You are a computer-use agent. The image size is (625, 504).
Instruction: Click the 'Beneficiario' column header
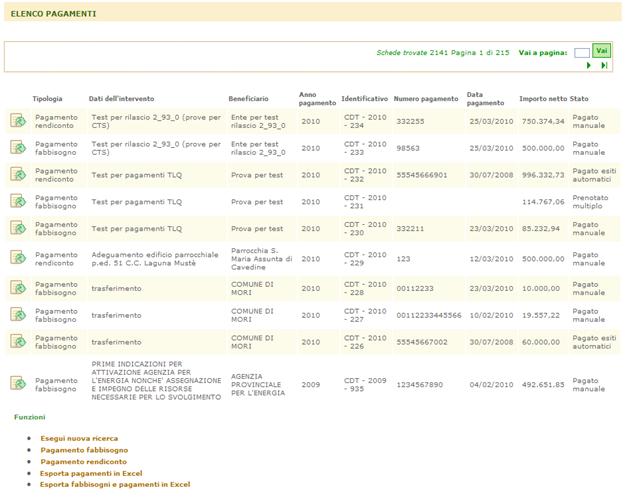pos(248,98)
